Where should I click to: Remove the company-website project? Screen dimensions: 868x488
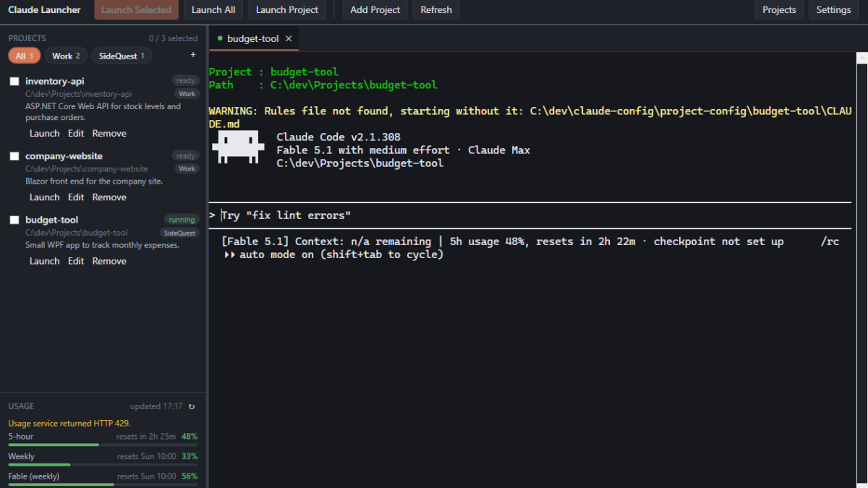[x=109, y=197]
